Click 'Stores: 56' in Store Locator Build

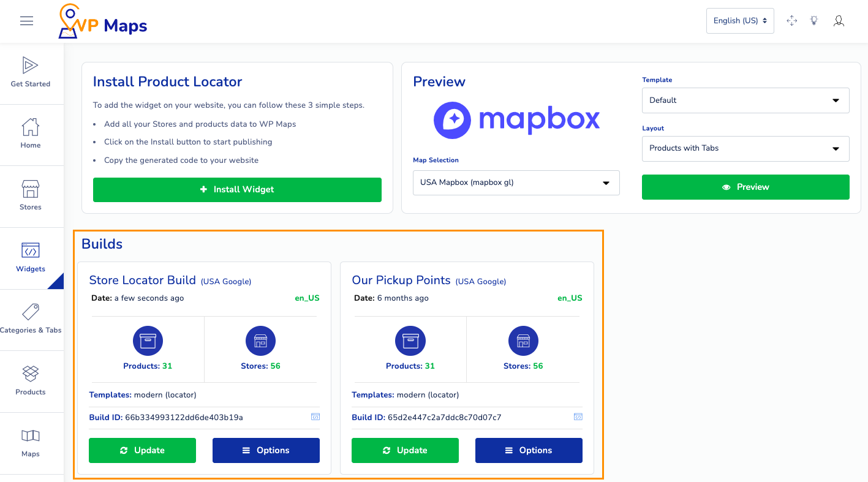click(x=260, y=366)
